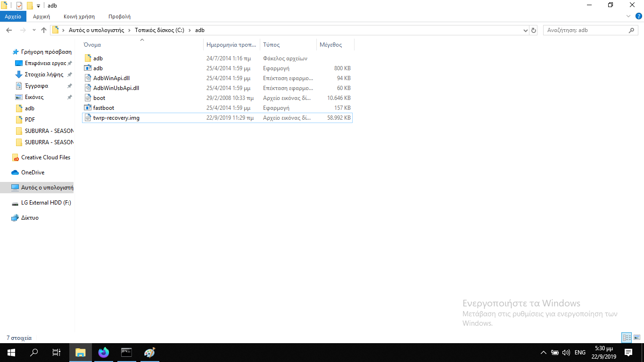The width and height of the screenshot is (644, 362).
Task: Select the fastboot application file
Action: pos(104,108)
